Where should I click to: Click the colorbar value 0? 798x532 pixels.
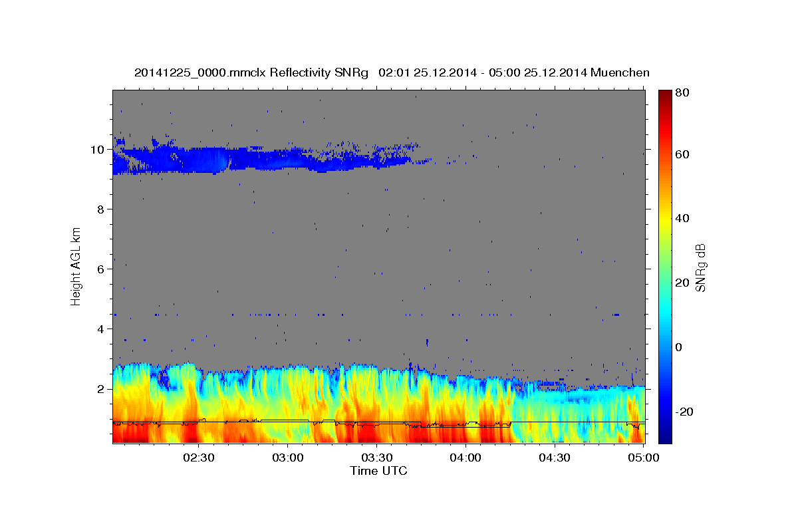click(678, 347)
